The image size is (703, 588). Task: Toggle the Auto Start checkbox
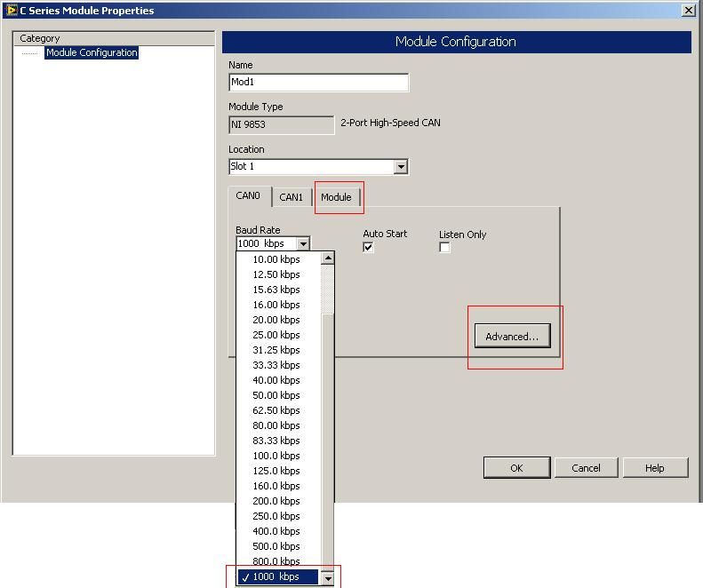(x=368, y=248)
